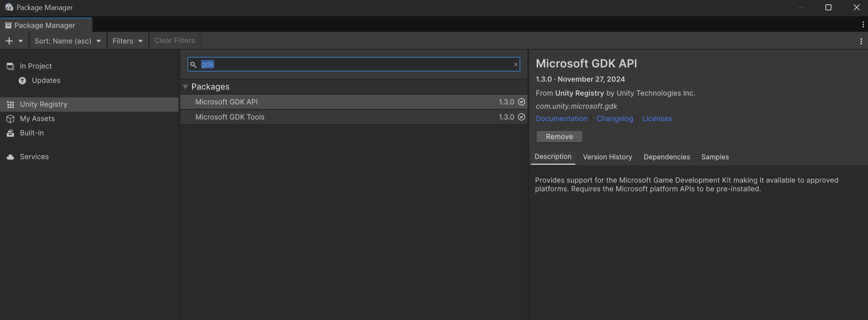Image resolution: width=868 pixels, height=320 pixels.
Task: Switch to the Samples tab
Action: (715, 157)
